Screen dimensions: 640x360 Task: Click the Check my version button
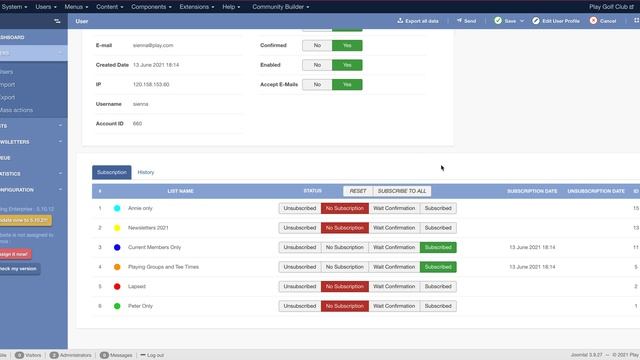coord(19,269)
